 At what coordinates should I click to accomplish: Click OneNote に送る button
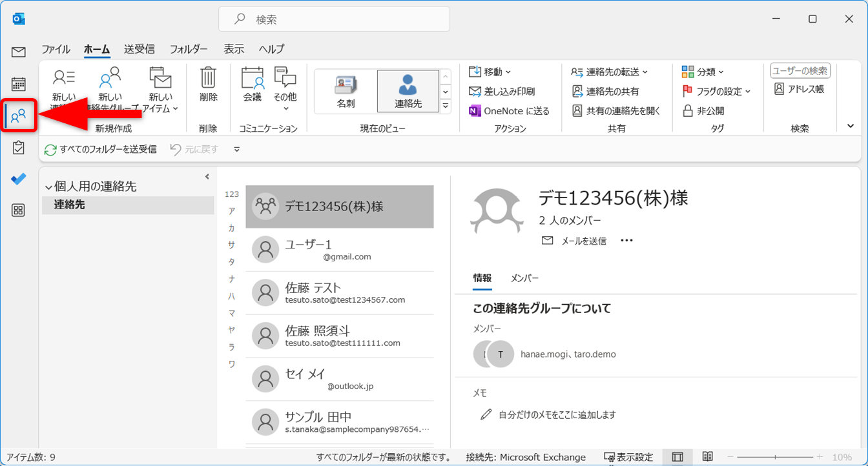(509, 111)
